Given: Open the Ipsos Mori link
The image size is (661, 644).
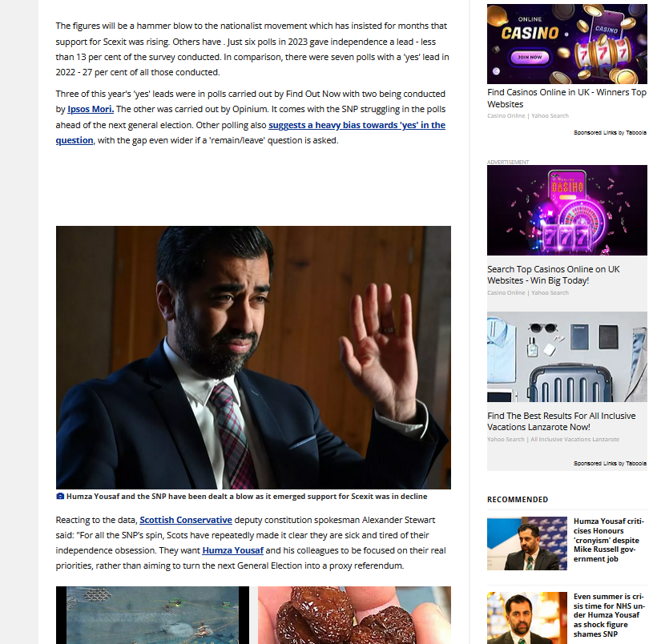Looking at the screenshot, I should (91, 109).
